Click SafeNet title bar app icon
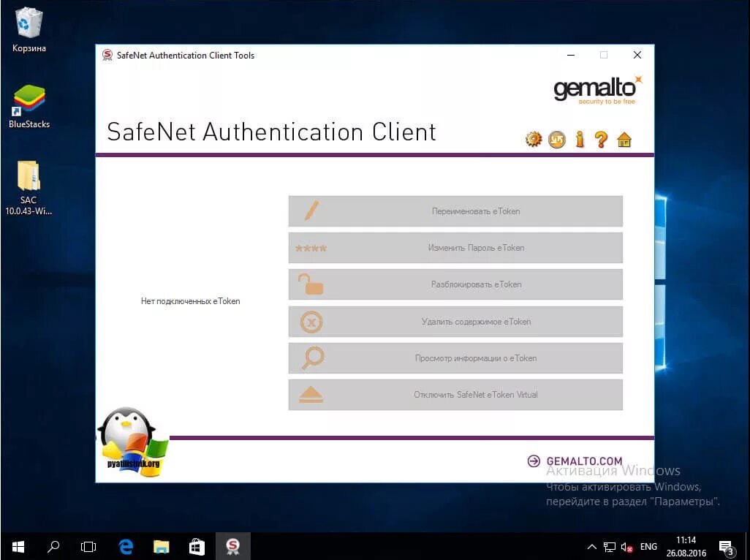 point(107,55)
